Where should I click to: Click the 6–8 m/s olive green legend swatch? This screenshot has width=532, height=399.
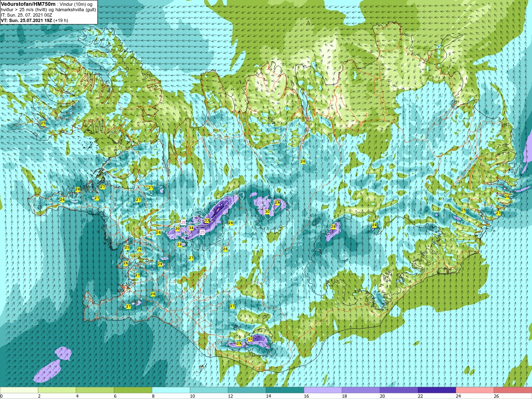click(x=133, y=390)
